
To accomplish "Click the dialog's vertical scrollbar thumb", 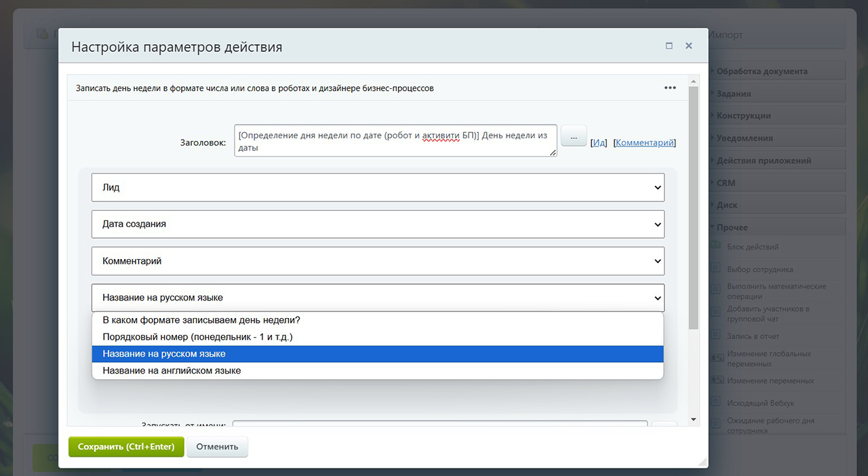I will pos(693,203).
